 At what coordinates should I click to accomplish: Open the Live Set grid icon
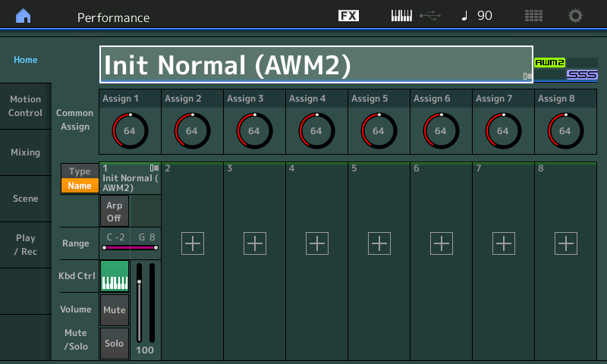coord(534,16)
